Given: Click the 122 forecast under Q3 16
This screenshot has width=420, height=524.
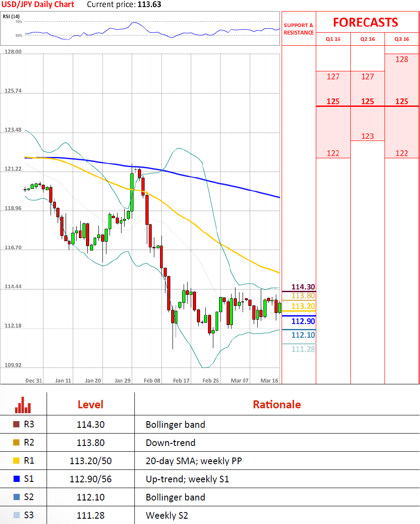Looking at the screenshot, I should (402, 153).
